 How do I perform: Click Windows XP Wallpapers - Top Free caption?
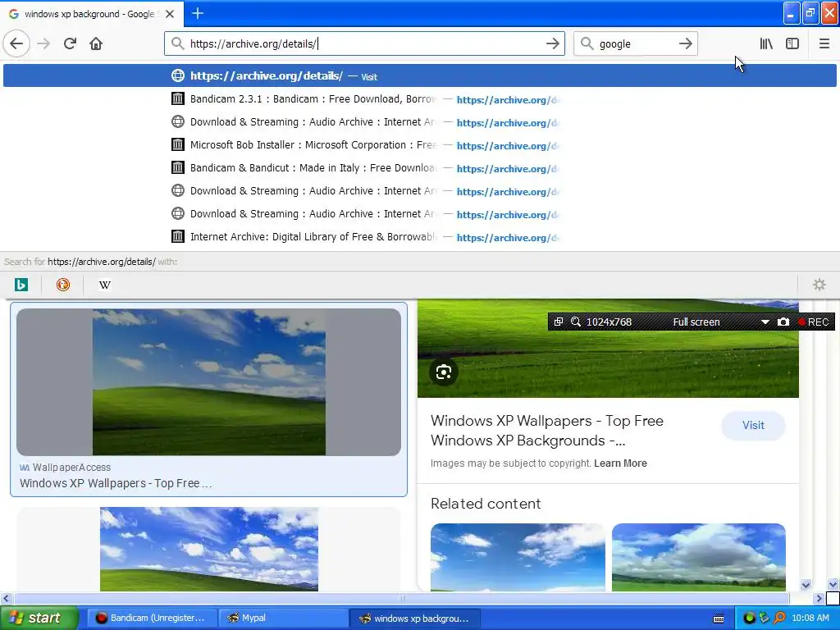[x=116, y=483]
